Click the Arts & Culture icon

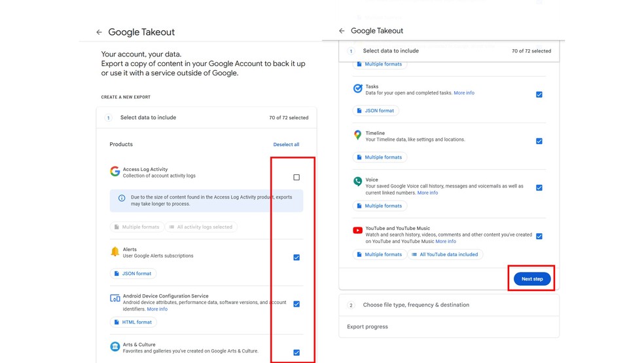pos(115,346)
